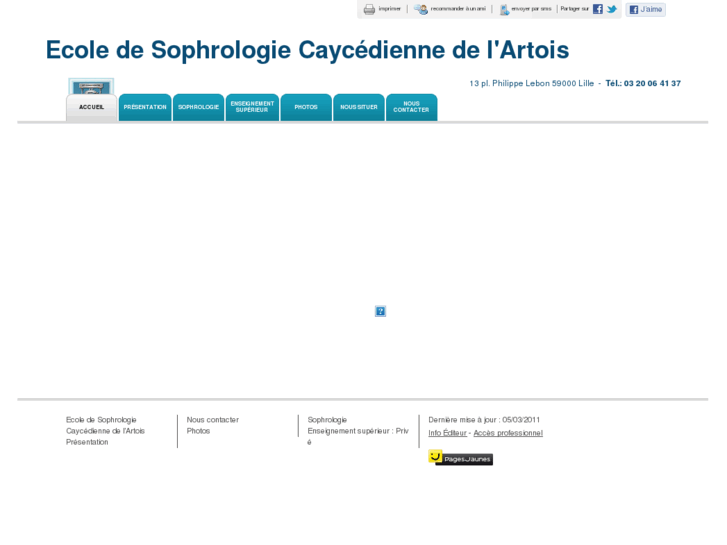Open footer Présentation link

pyautogui.click(x=87, y=442)
